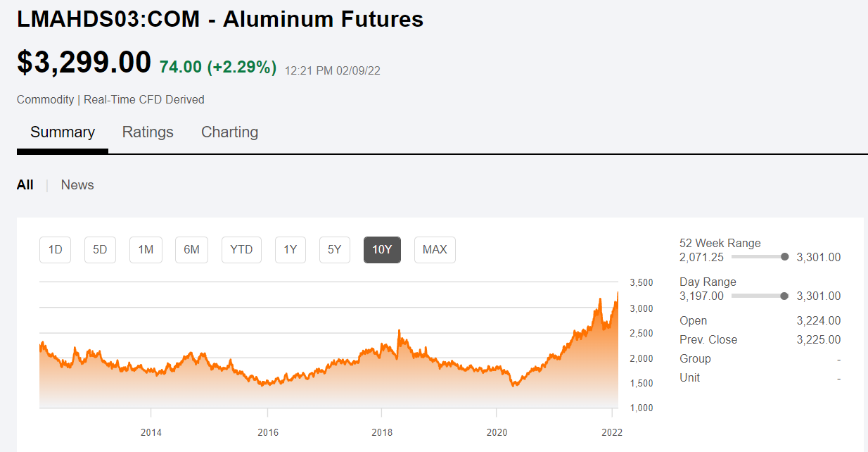Show the News filter
This screenshot has width=868, height=452.
[x=77, y=185]
